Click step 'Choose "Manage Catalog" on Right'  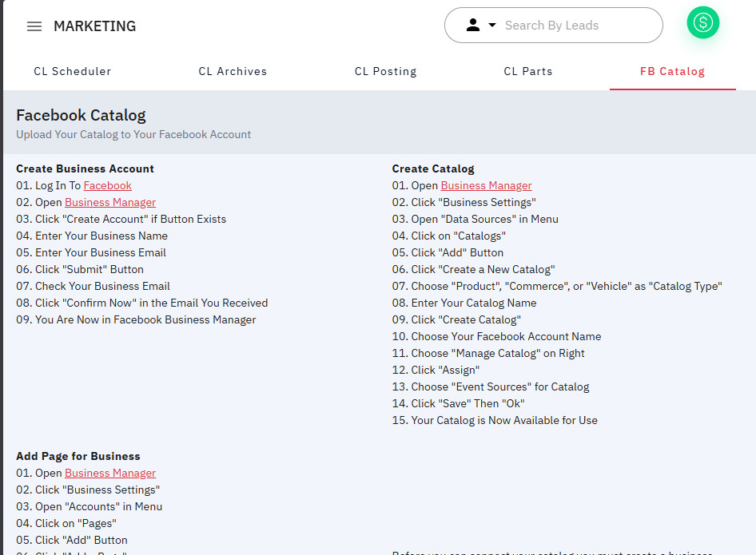[x=488, y=353]
